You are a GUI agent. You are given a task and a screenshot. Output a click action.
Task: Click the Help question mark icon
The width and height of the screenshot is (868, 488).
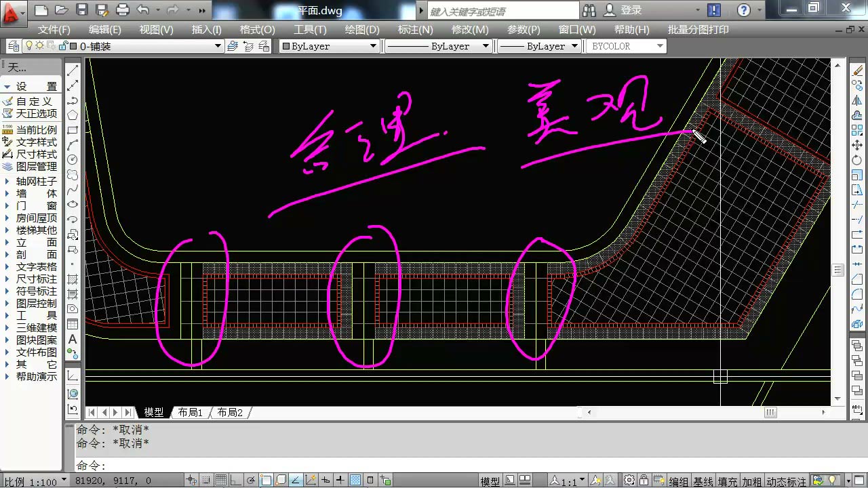click(x=744, y=10)
